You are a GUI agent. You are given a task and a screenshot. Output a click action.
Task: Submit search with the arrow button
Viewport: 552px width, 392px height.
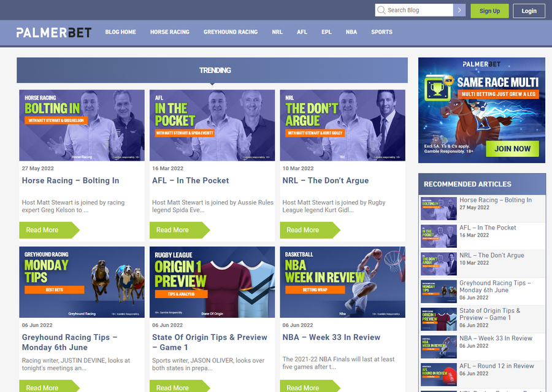pyautogui.click(x=459, y=10)
